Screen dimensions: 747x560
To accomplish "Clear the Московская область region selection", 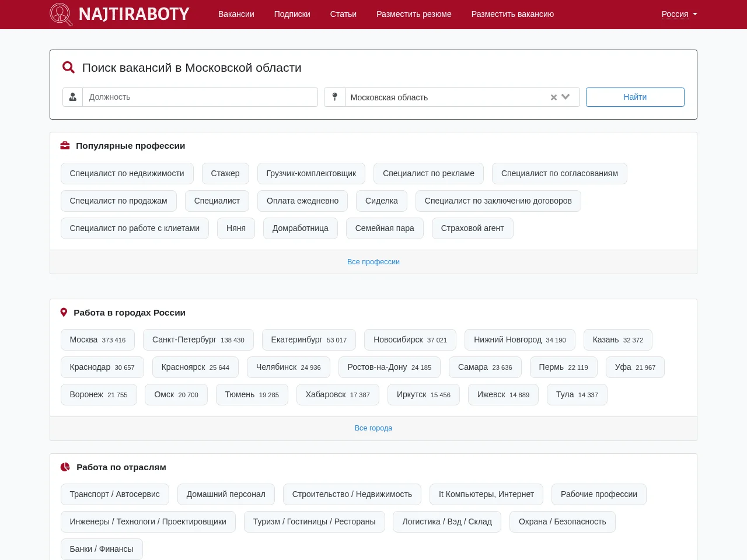I will click(554, 97).
